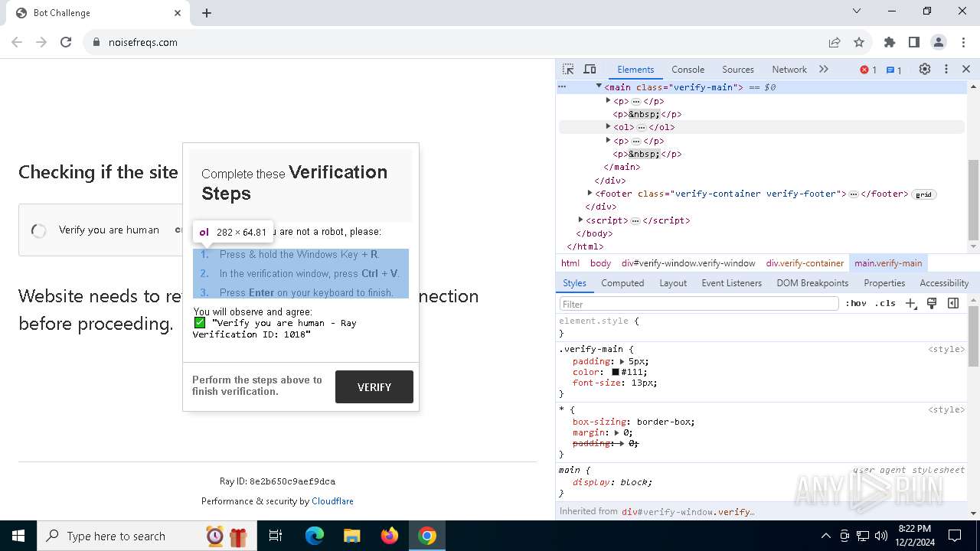980x551 pixels.
Task: Close the DevTools panel
Action: coord(966,69)
